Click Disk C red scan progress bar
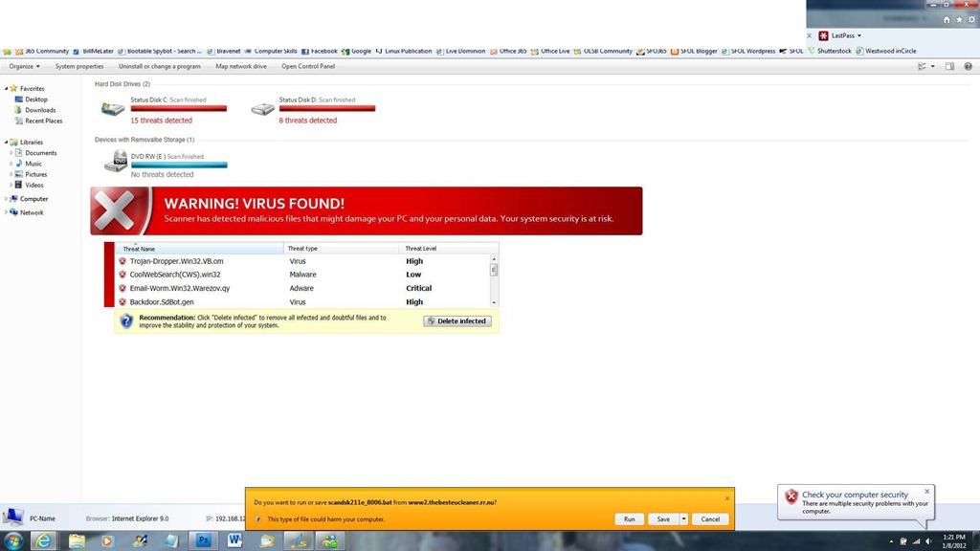The height and width of the screenshot is (551, 980). click(179, 109)
